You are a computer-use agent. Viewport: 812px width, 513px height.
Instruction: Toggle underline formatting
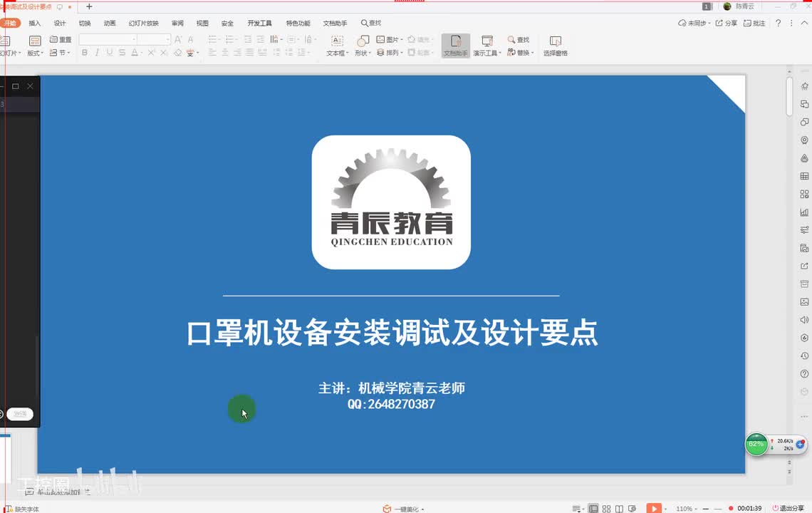(109, 53)
